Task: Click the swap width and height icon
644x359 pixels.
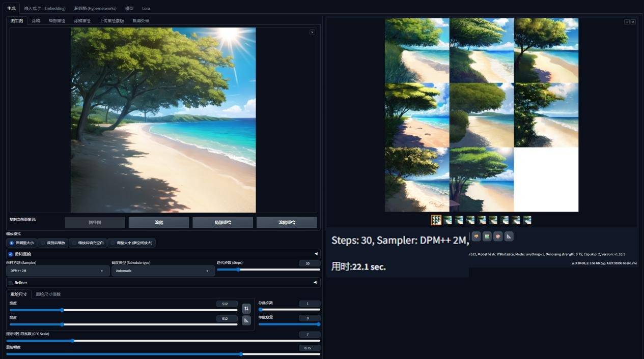Action: pyautogui.click(x=246, y=309)
